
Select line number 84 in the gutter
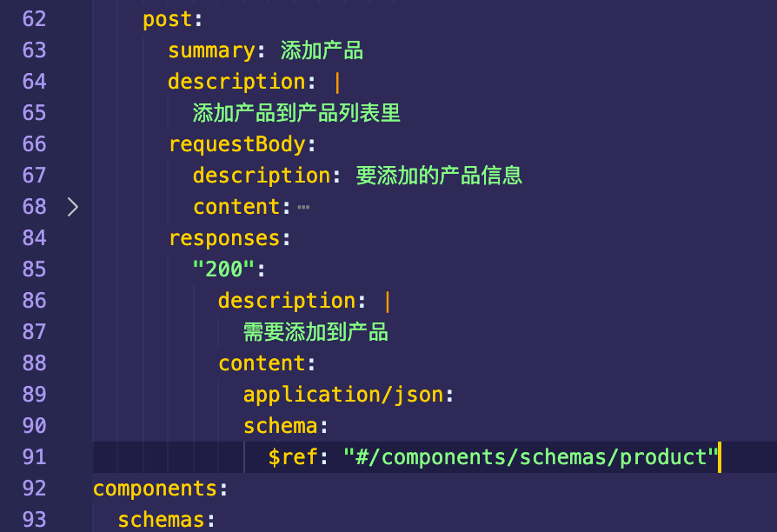point(35,238)
